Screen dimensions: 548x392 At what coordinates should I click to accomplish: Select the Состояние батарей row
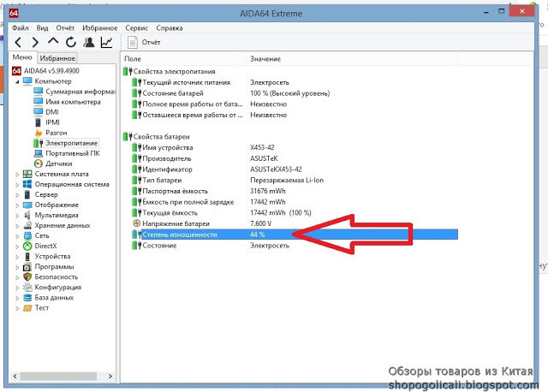tap(295, 93)
